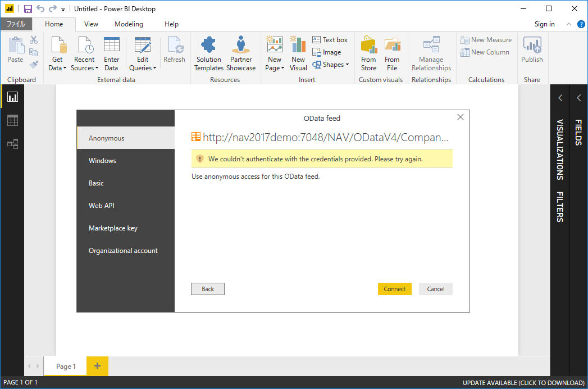Collapse the ribbon with the chevron

(569, 24)
